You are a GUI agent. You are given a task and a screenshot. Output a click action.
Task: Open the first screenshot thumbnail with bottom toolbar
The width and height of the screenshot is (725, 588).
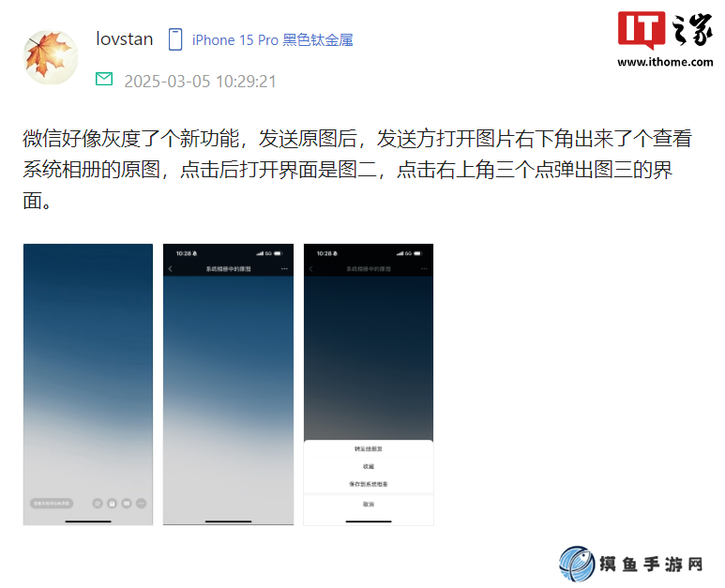88,384
